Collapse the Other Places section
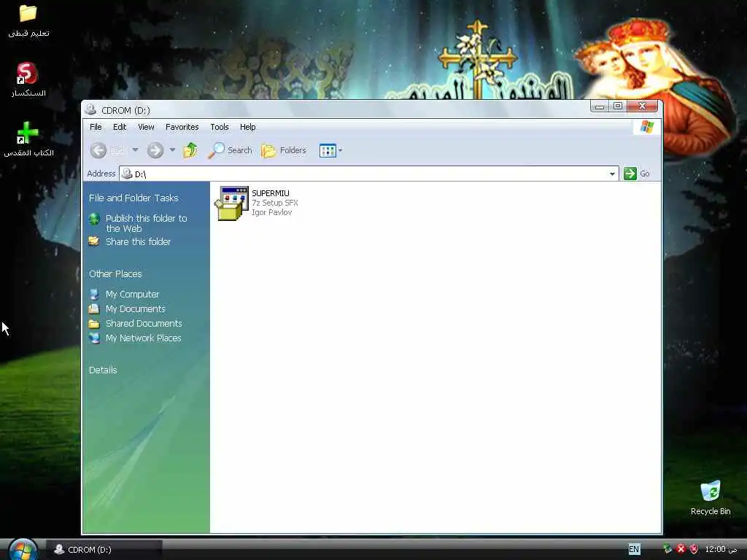This screenshot has height=560, width=747. click(x=115, y=274)
